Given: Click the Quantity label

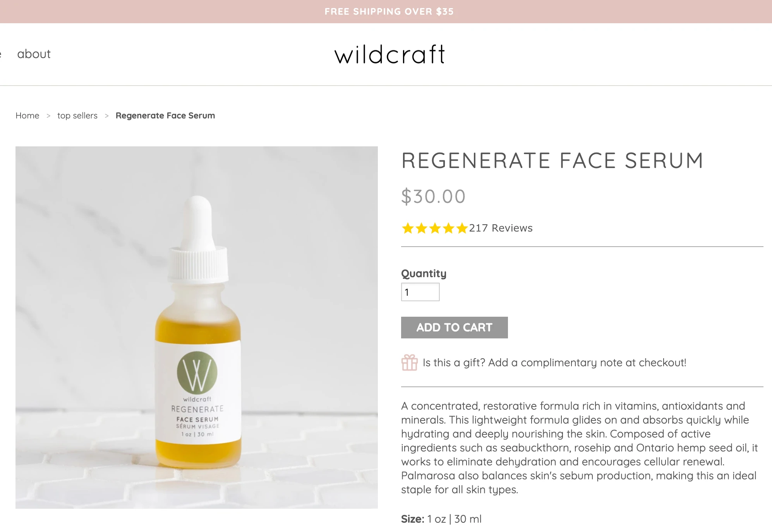Looking at the screenshot, I should [424, 274].
